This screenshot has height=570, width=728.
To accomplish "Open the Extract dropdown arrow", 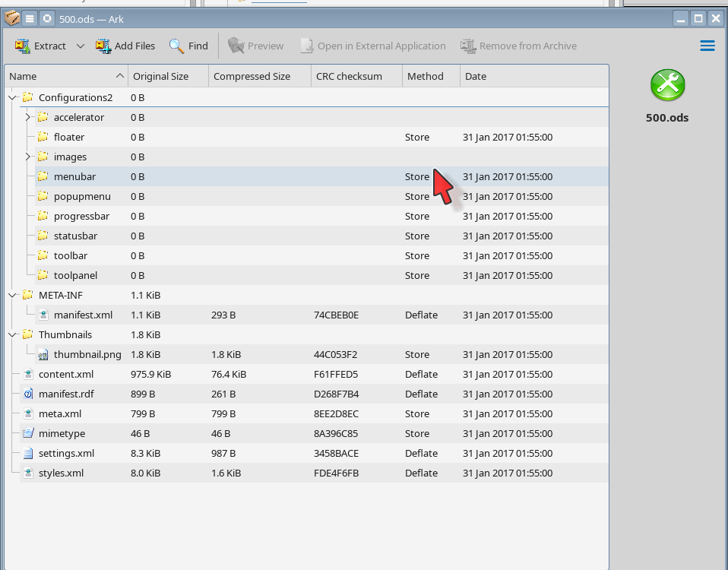I will 81,46.
